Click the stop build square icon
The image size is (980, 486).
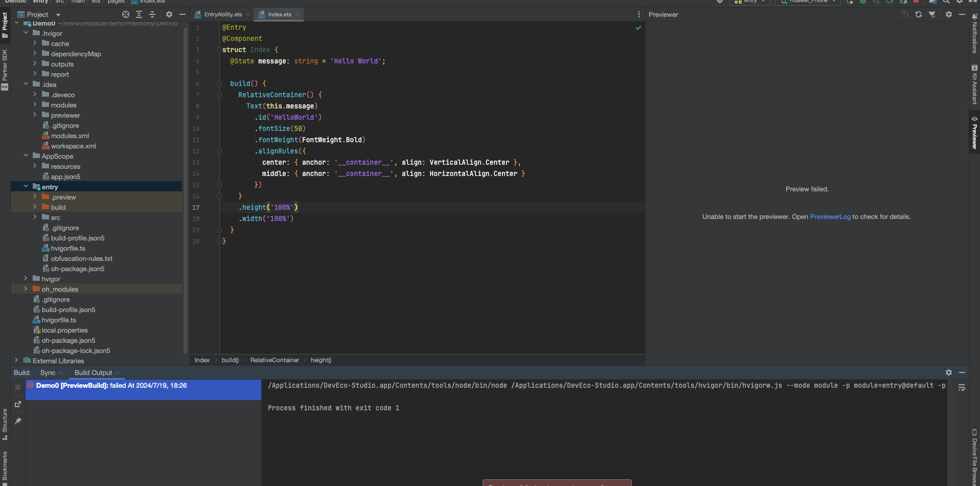[18, 387]
